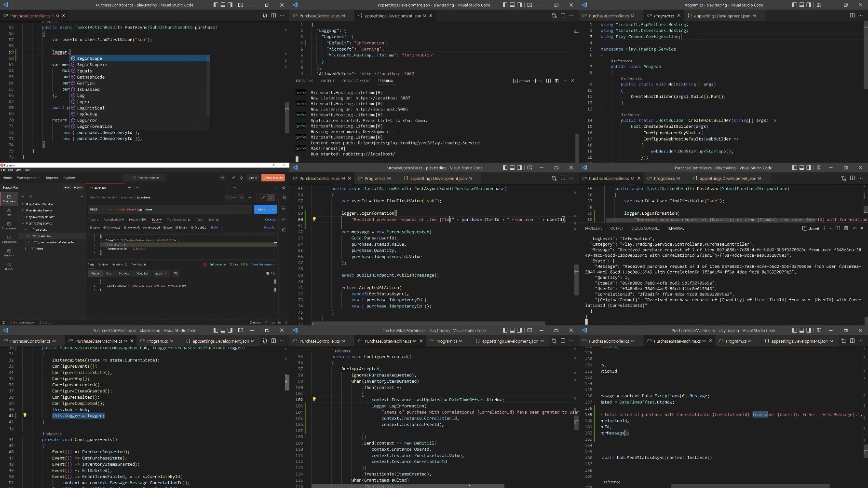The width and height of the screenshot is (868, 488).
Task: Open the APIs sidebar section in Postman
Action: coord(9,212)
